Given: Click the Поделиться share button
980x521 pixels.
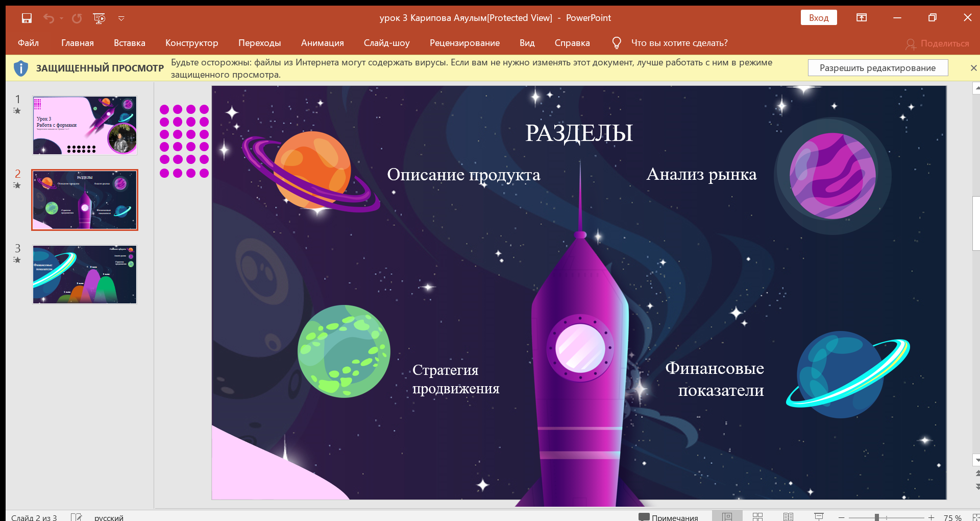Looking at the screenshot, I should [x=938, y=44].
